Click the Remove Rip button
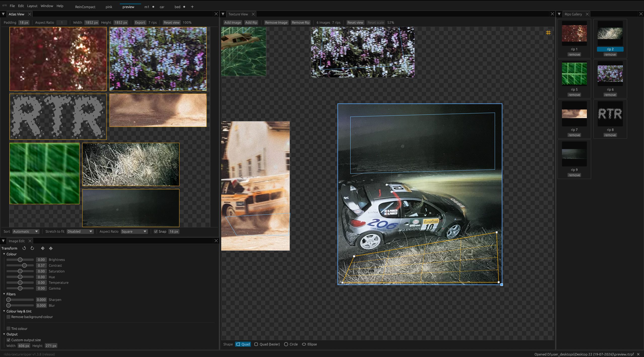Image resolution: width=644 pixels, height=357 pixels. [300, 22]
